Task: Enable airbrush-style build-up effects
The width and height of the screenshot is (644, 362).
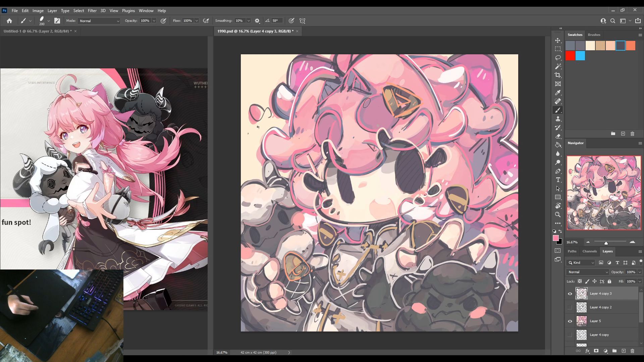Action: [x=206, y=21]
